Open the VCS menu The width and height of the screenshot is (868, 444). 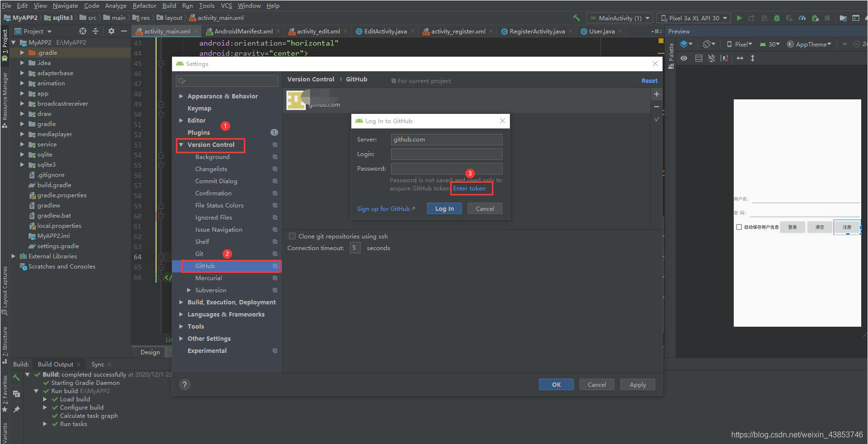[226, 5]
